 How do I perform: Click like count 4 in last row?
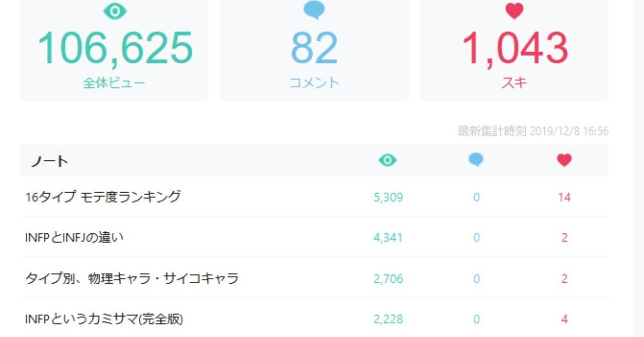point(564,319)
